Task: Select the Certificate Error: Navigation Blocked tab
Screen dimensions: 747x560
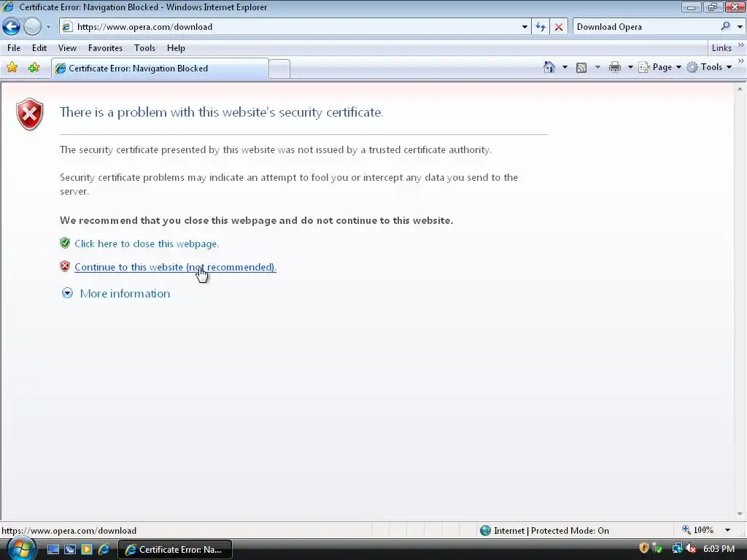Action: click(x=160, y=69)
